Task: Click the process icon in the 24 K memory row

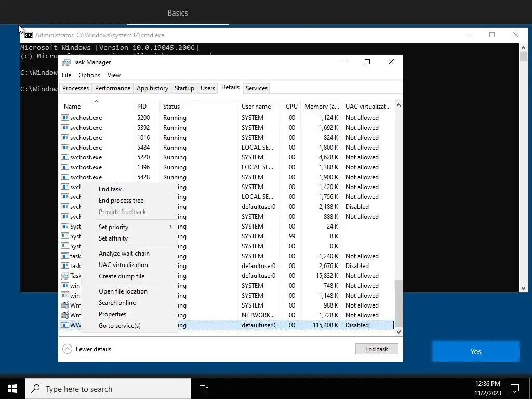Action: [65, 227]
